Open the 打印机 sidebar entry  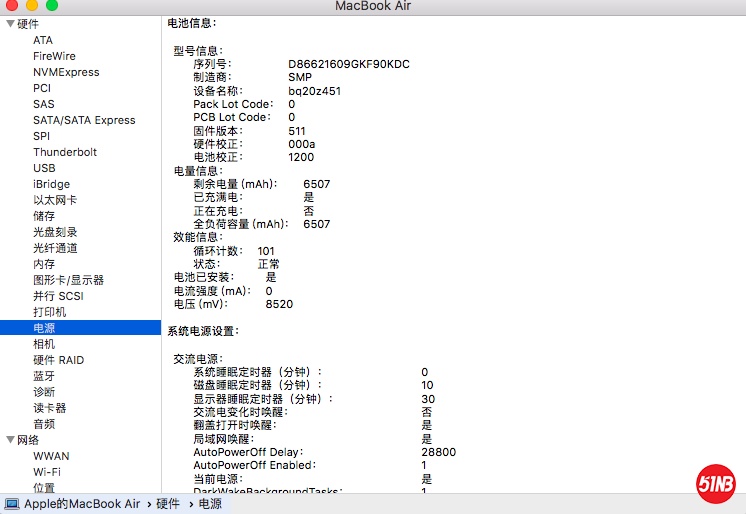[49, 312]
